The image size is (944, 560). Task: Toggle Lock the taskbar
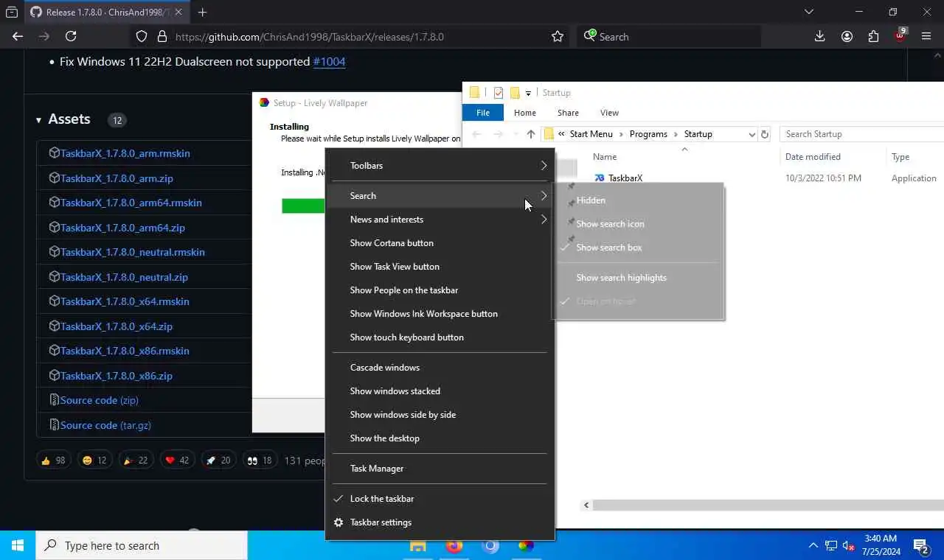[440, 499]
